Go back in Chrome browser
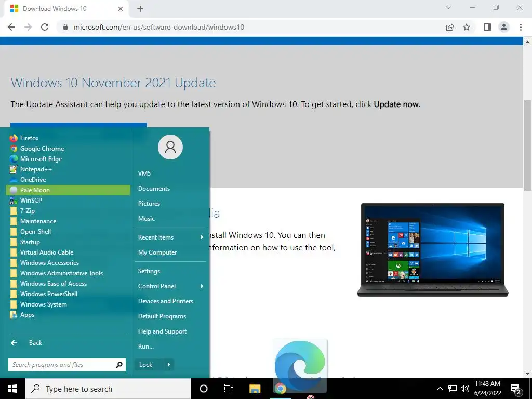The image size is (532, 399). [11, 27]
